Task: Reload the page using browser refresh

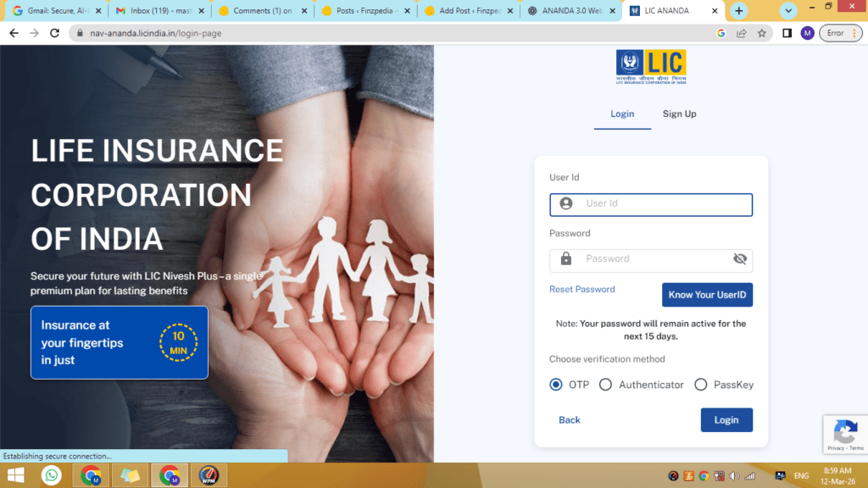Action: click(x=55, y=33)
